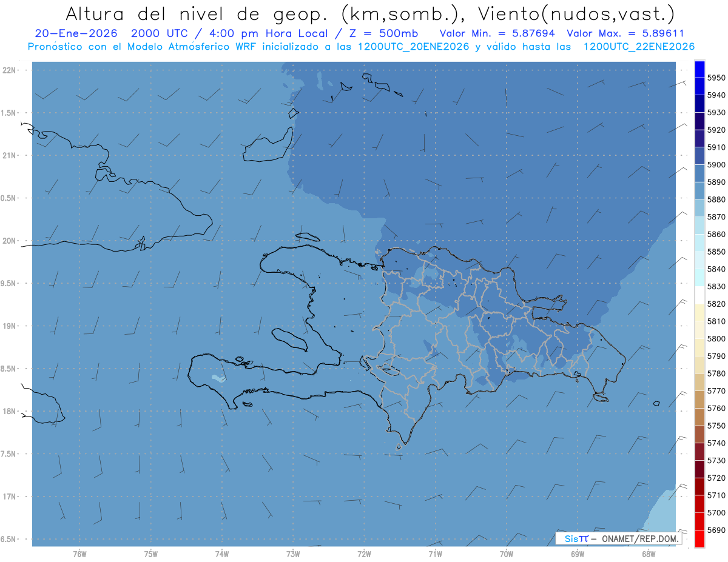The height and width of the screenshot is (562, 728).
Task: Click the "5890" color bar label
Action: 716,182
